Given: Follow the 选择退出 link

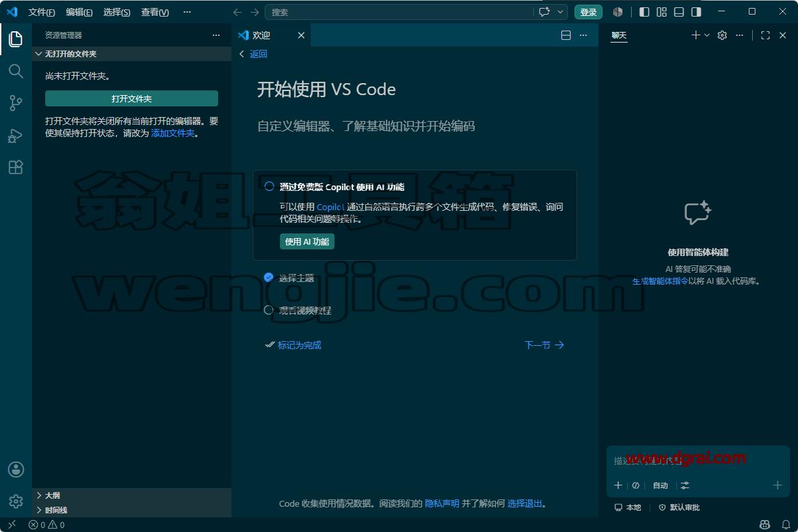Looking at the screenshot, I should (x=525, y=503).
